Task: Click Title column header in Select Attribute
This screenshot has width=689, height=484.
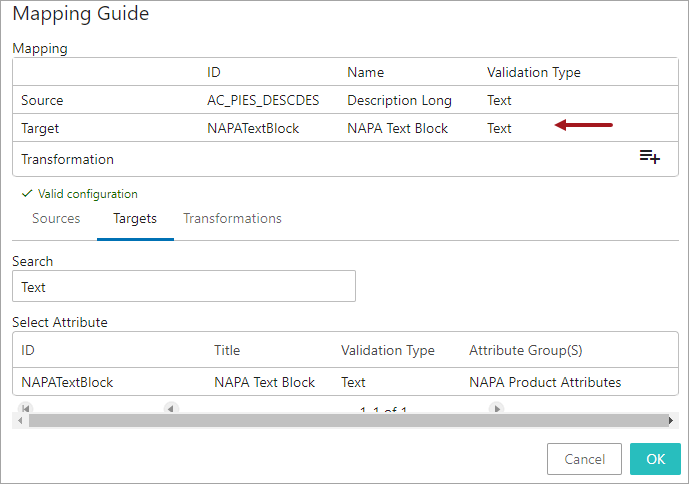Action: coord(227,350)
